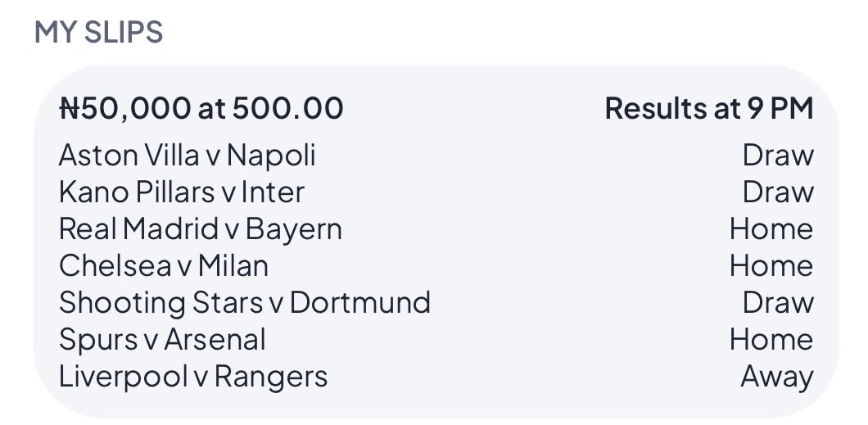This screenshot has height=425, width=868.
Task: Click the Spurs v Arsenal fixture
Action: [162, 340]
